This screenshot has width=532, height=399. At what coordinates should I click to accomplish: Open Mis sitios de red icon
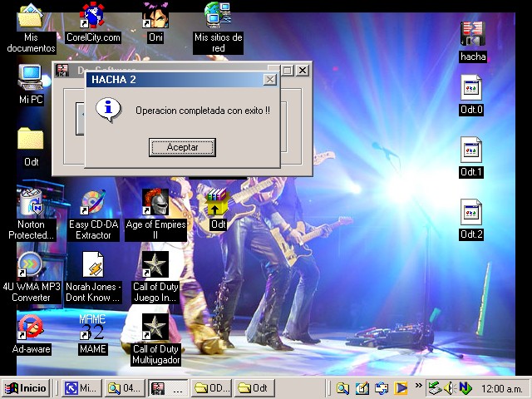point(218,16)
